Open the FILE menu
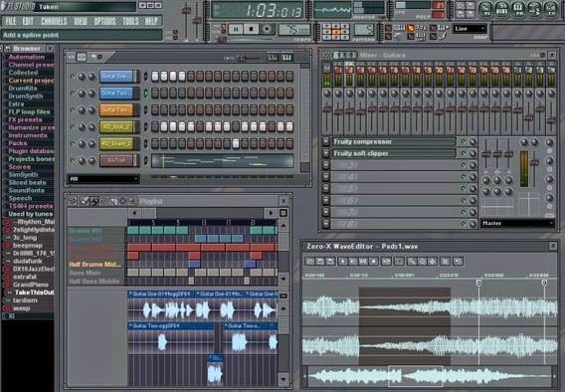This screenshot has height=392, width=565. (11, 21)
